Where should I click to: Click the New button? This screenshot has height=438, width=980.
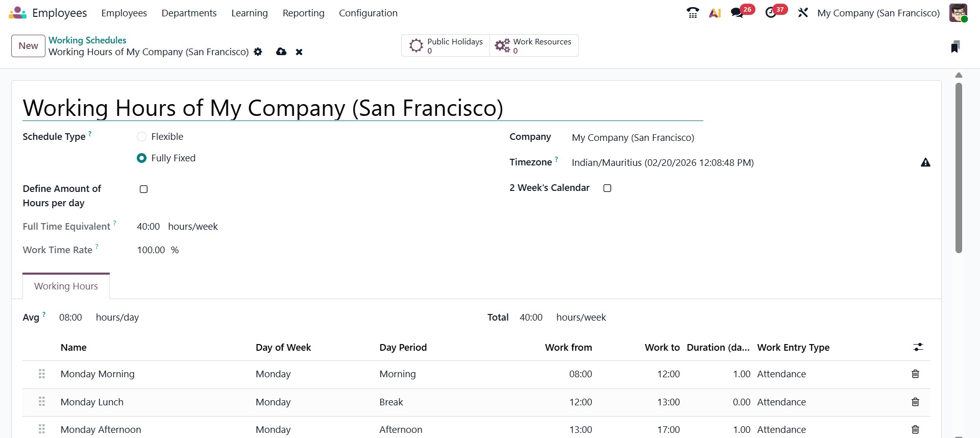point(28,46)
